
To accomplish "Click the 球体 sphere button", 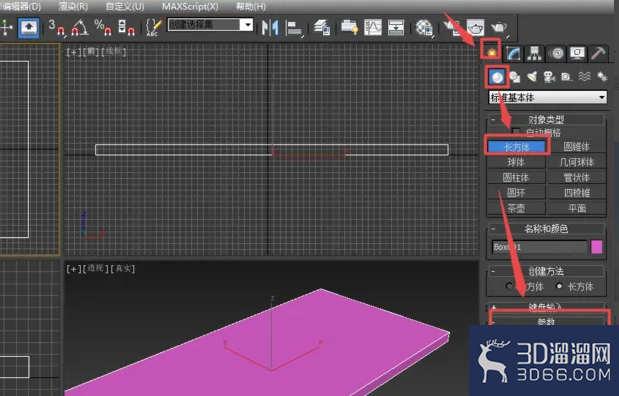I will click(516, 162).
